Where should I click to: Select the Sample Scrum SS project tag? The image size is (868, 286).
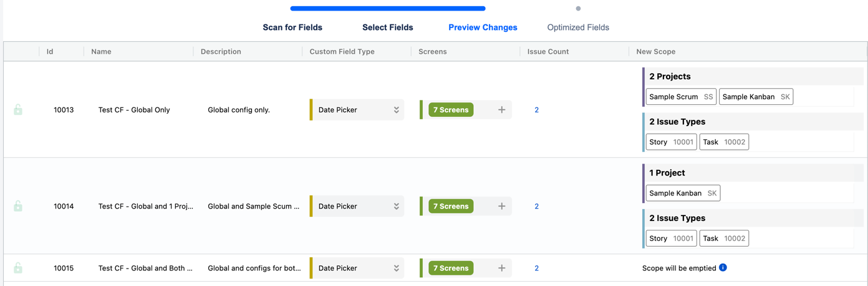point(681,97)
